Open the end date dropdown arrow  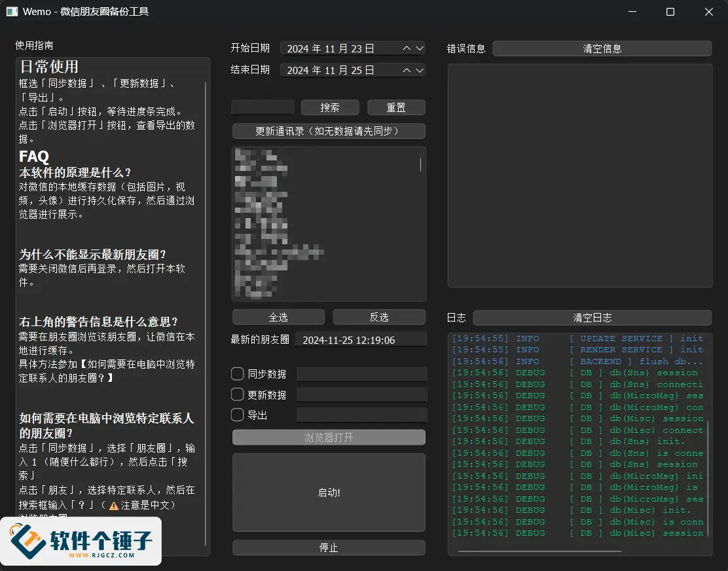click(420, 70)
